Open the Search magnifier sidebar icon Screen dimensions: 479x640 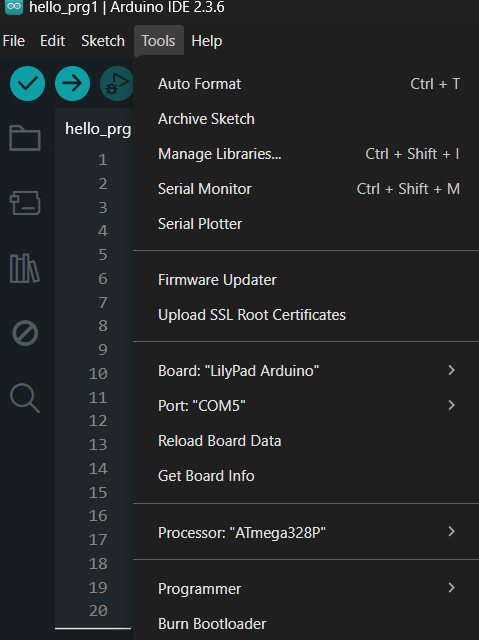pos(25,398)
